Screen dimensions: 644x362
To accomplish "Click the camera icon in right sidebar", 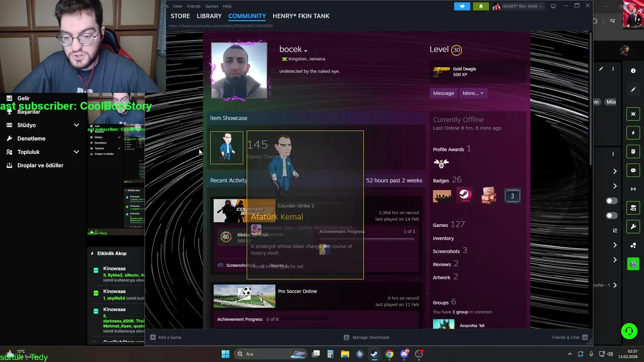I will [633, 114].
